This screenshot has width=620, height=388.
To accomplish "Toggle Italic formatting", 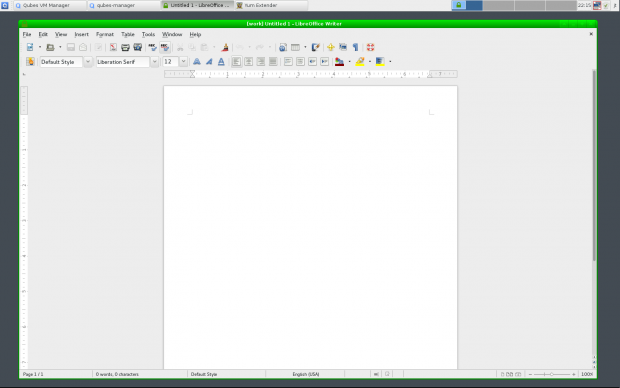I will 209,62.
